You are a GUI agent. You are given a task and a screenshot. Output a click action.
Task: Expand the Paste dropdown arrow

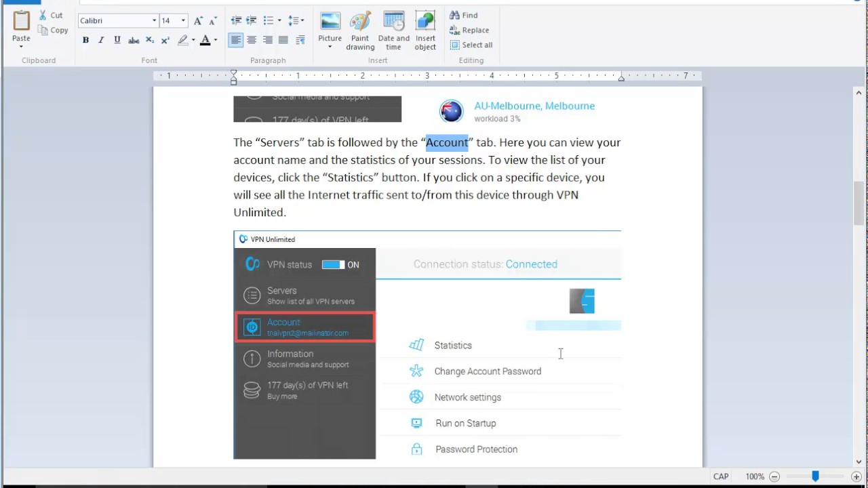tap(21, 46)
